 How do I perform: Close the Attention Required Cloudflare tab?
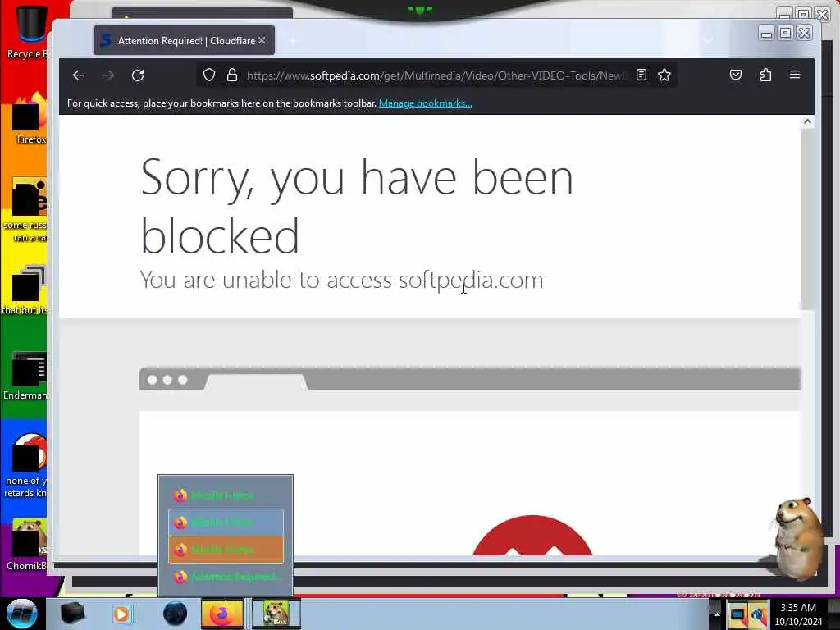click(x=262, y=41)
